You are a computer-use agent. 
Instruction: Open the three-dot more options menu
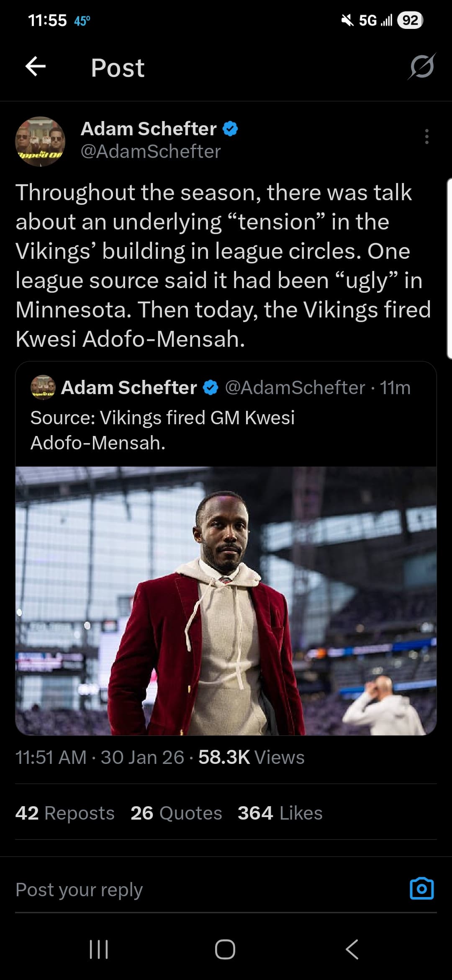click(x=426, y=137)
